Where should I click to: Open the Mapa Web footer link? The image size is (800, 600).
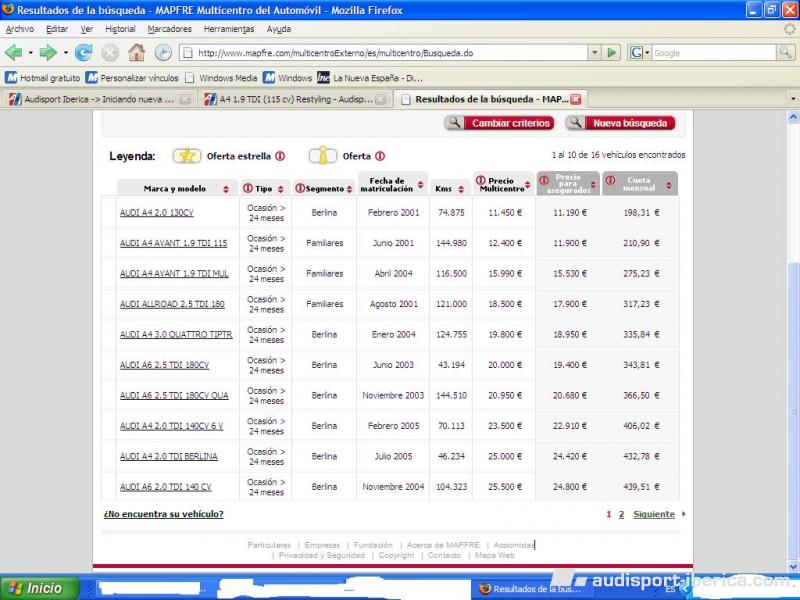coord(495,555)
